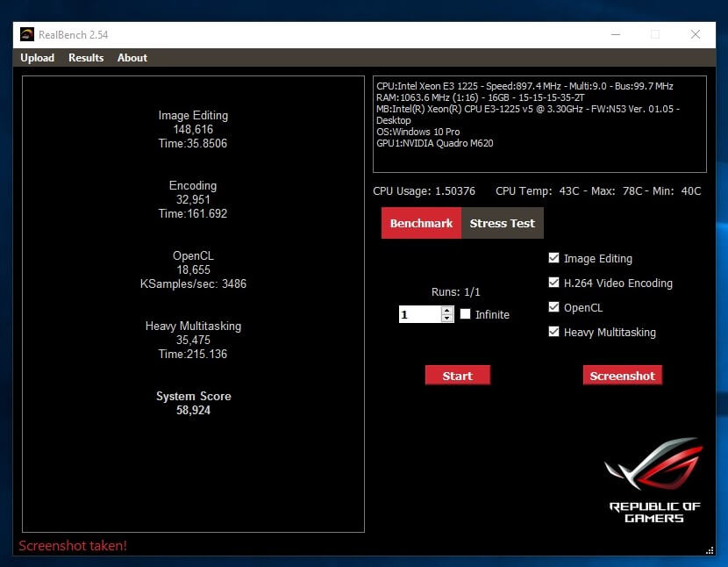Click the Heavy Multitasking score 35,475
Image resolution: width=728 pixels, height=567 pixels.
(x=193, y=341)
